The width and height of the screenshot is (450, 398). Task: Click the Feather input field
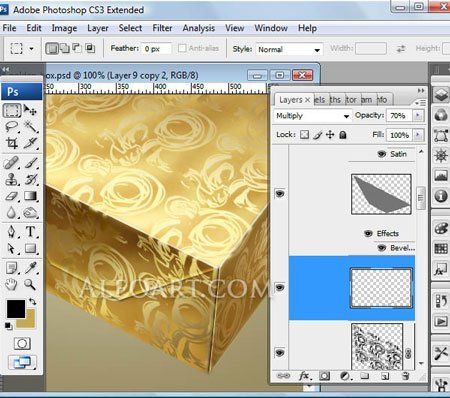(x=156, y=49)
